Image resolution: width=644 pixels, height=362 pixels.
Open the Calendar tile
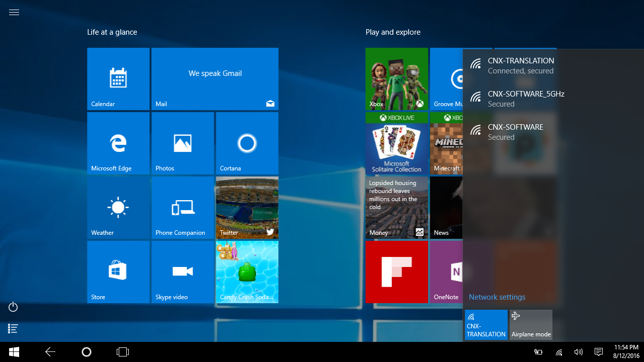tap(118, 79)
